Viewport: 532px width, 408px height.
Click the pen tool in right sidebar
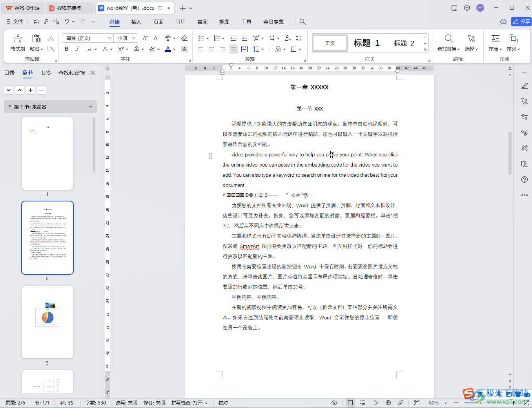coord(525,85)
